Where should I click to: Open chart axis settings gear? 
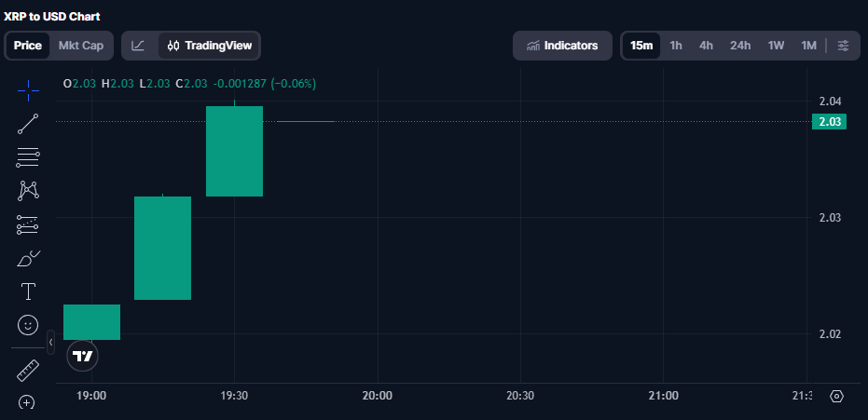pyautogui.click(x=836, y=396)
